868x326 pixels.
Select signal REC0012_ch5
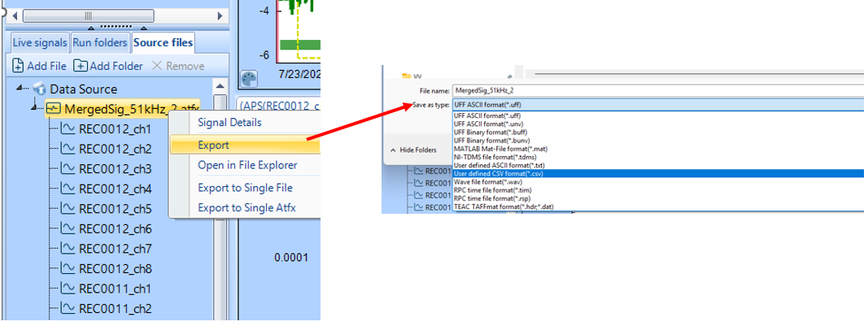[116, 209]
